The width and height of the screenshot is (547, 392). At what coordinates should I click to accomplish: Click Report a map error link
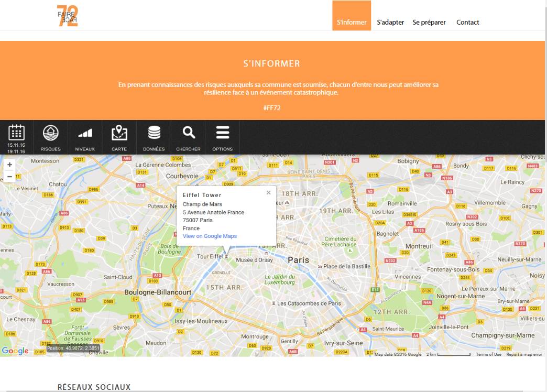(524, 354)
